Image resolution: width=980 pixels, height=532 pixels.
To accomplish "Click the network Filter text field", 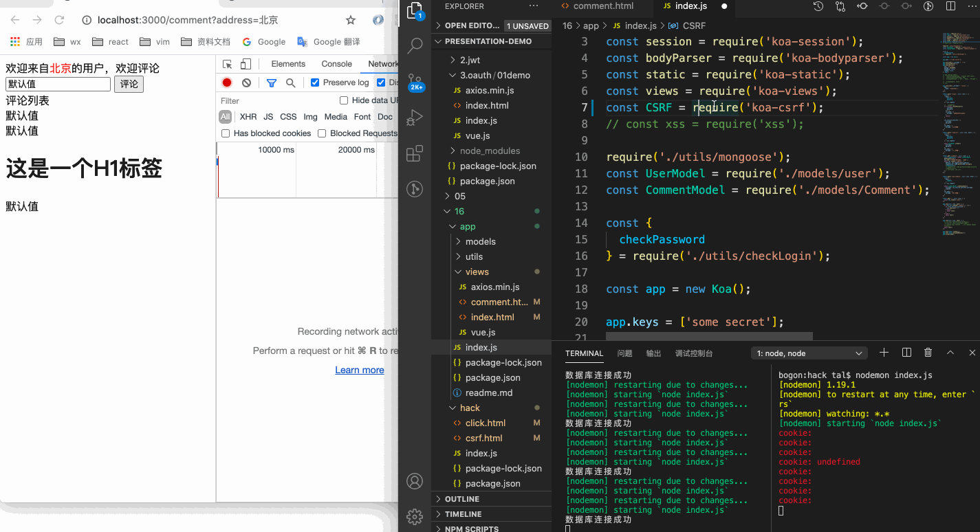I will pyautogui.click(x=275, y=100).
